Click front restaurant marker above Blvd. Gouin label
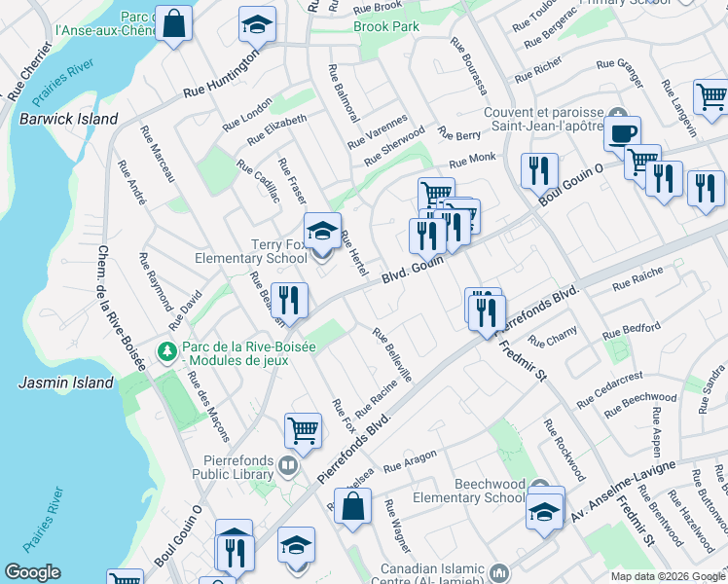Image resolution: width=728 pixels, height=584 pixels. pyautogui.click(x=427, y=237)
